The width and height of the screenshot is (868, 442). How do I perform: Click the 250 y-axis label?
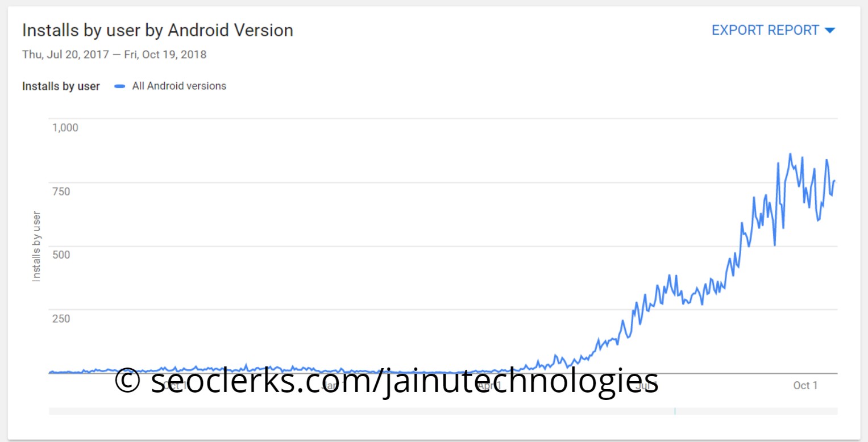click(61, 318)
